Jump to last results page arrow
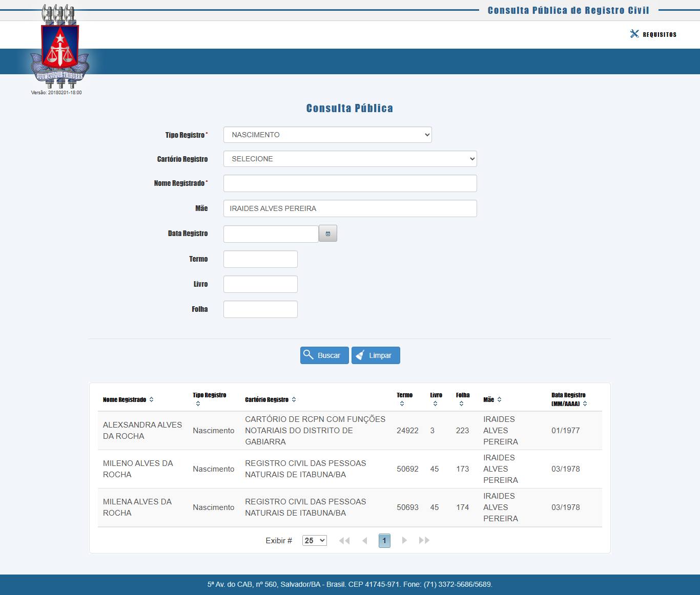The image size is (700, 595). pyautogui.click(x=424, y=540)
